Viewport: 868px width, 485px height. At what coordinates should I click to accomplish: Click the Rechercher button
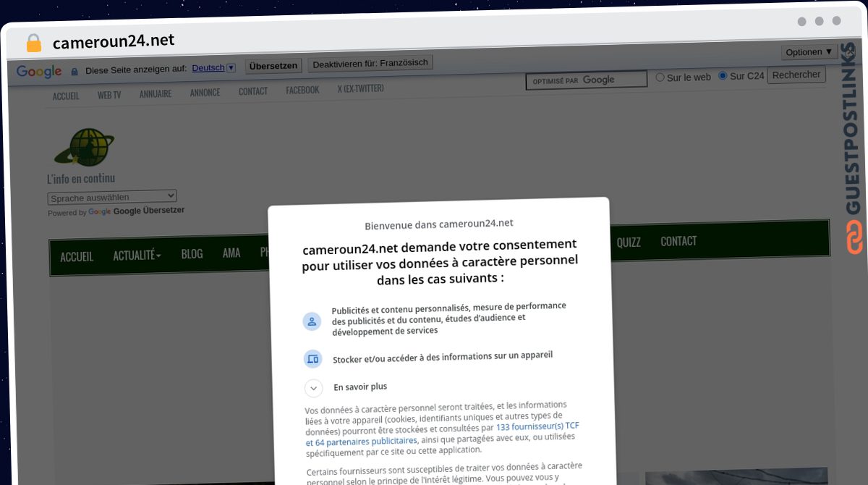(x=796, y=75)
